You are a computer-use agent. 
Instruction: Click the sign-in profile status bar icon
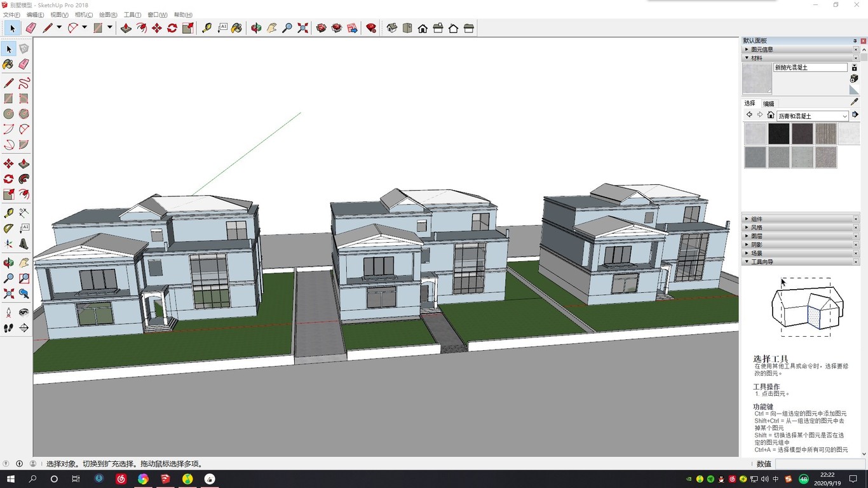click(33, 464)
